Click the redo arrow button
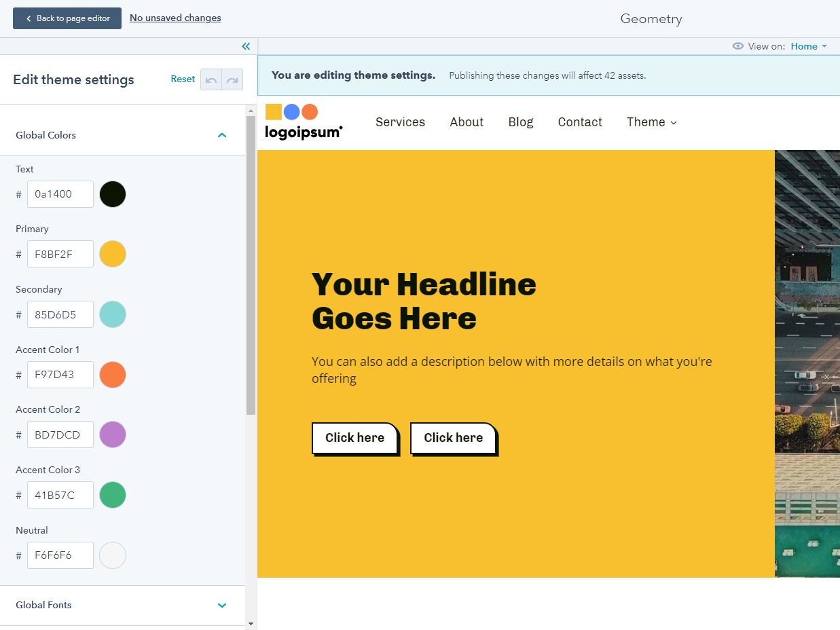 (232, 79)
